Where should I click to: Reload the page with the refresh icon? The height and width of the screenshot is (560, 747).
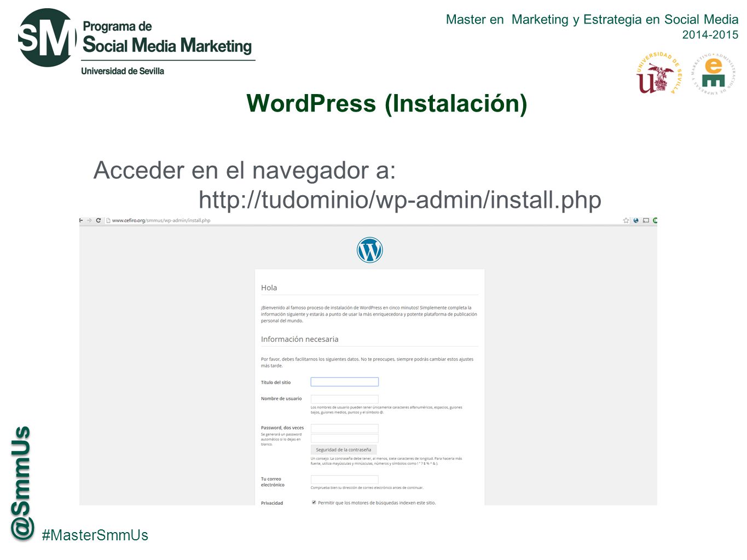99,220
